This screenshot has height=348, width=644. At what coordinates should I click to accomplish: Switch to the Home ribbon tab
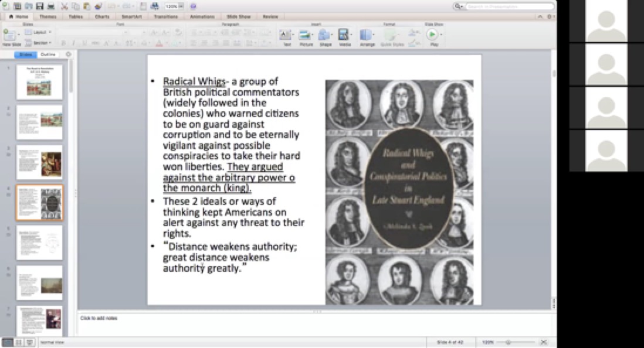point(19,16)
